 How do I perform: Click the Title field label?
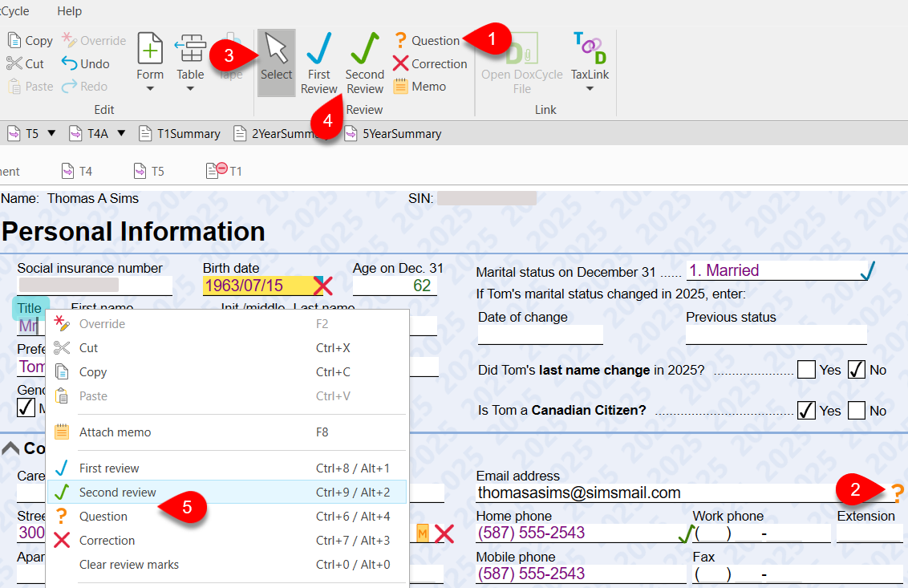(30, 308)
